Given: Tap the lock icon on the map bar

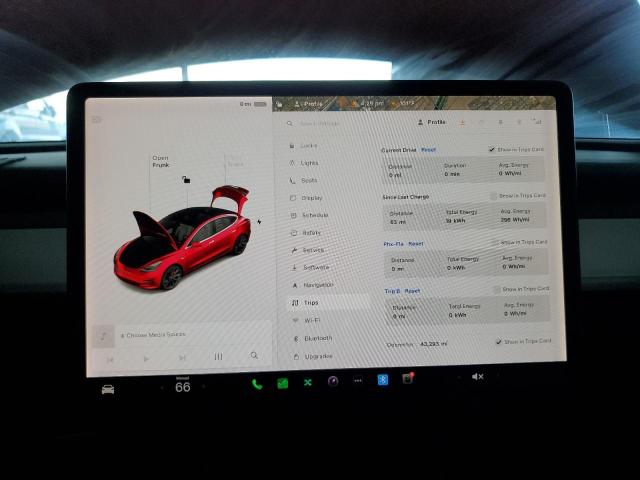Looking at the screenshot, I should pos(280,104).
